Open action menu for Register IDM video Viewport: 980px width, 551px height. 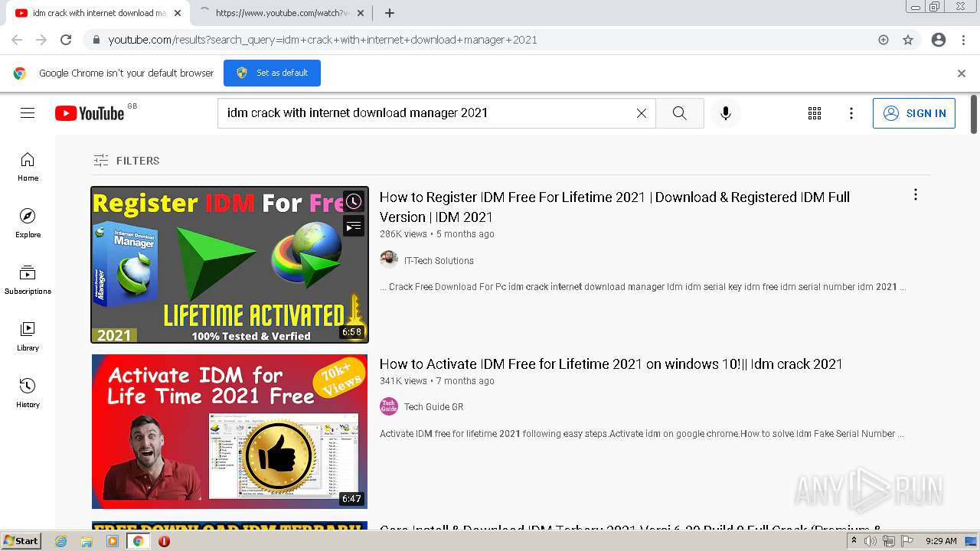tap(915, 195)
